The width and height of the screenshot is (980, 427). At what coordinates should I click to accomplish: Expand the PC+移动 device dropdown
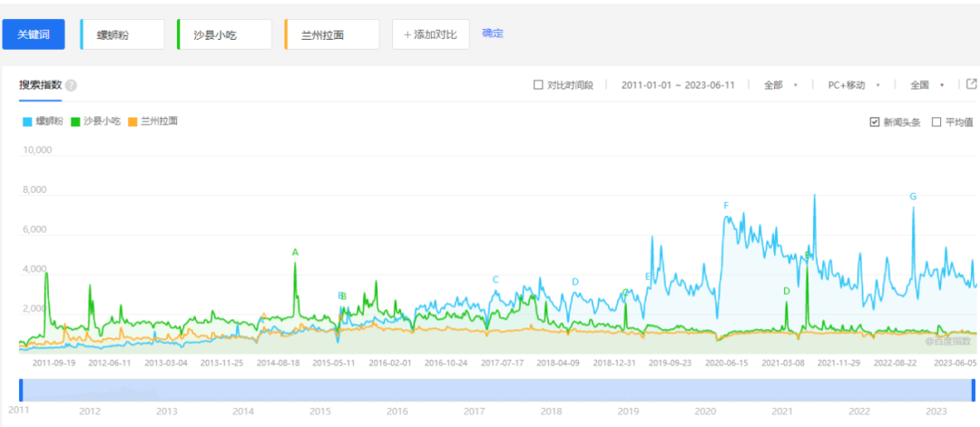[854, 85]
